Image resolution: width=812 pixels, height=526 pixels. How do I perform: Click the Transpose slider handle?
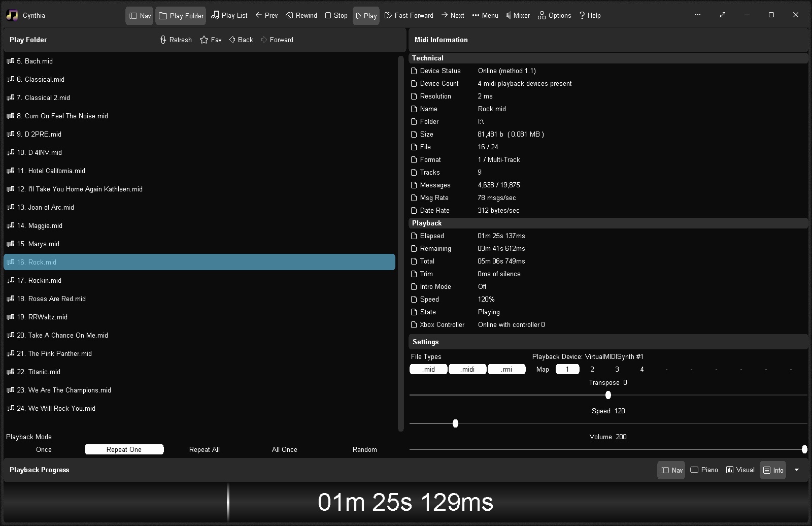[x=608, y=395]
